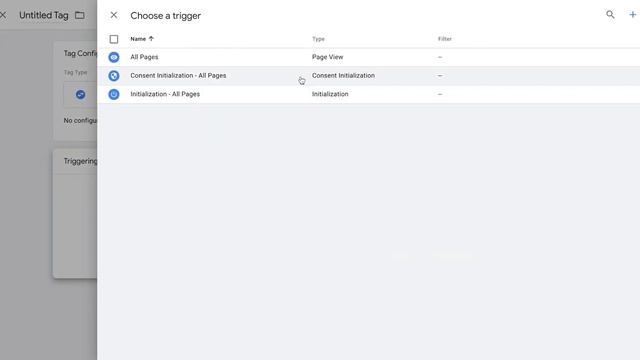Select the All Pages trigger row
Image resolution: width=640 pixels, height=360 pixels.
point(369,57)
